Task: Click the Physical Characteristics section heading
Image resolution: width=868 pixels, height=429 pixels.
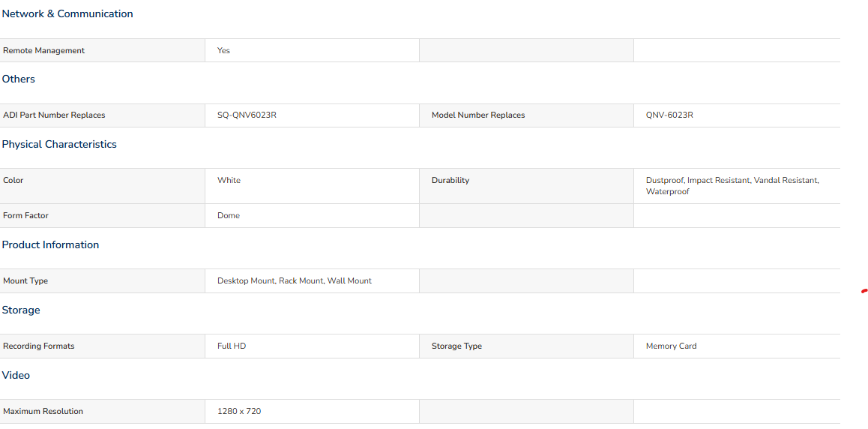Action: (x=59, y=144)
